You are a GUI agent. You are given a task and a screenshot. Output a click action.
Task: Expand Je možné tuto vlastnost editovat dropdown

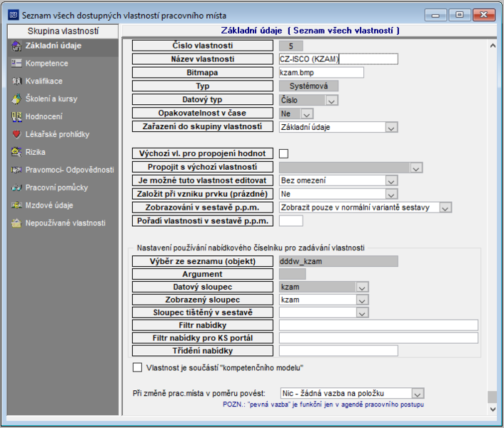tap(391, 180)
